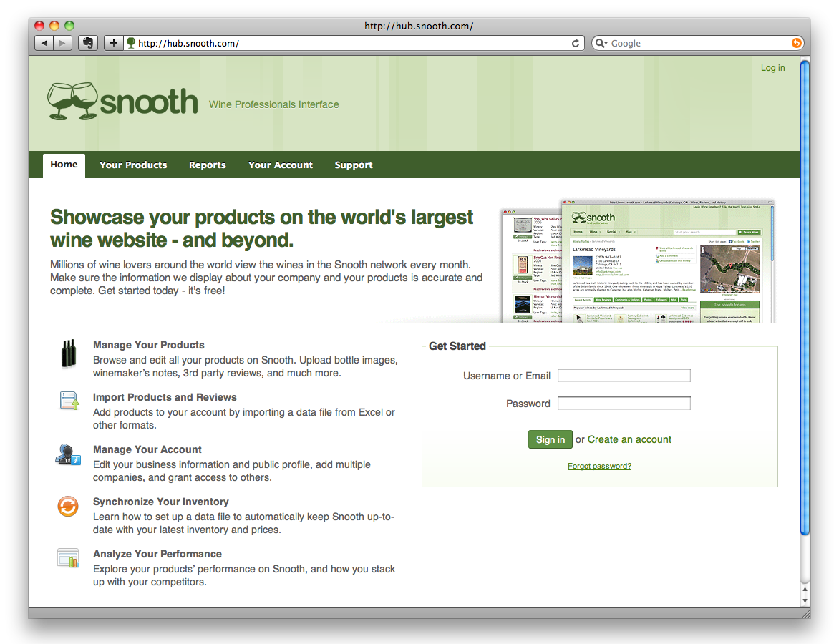Close the browser window with red button
The height and width of the screenshot is (644, 839).
point(39,26)
